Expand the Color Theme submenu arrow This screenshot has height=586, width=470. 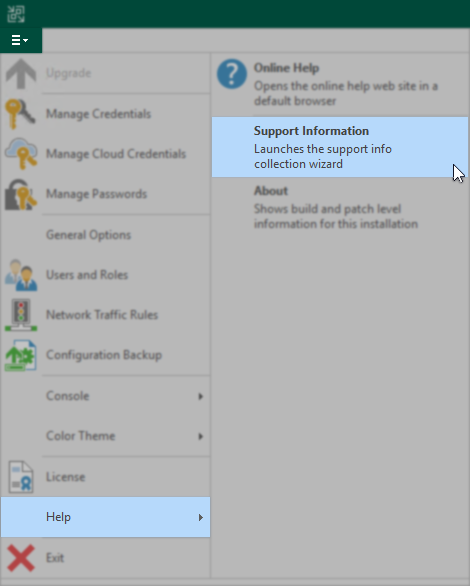tap(201, 436)
